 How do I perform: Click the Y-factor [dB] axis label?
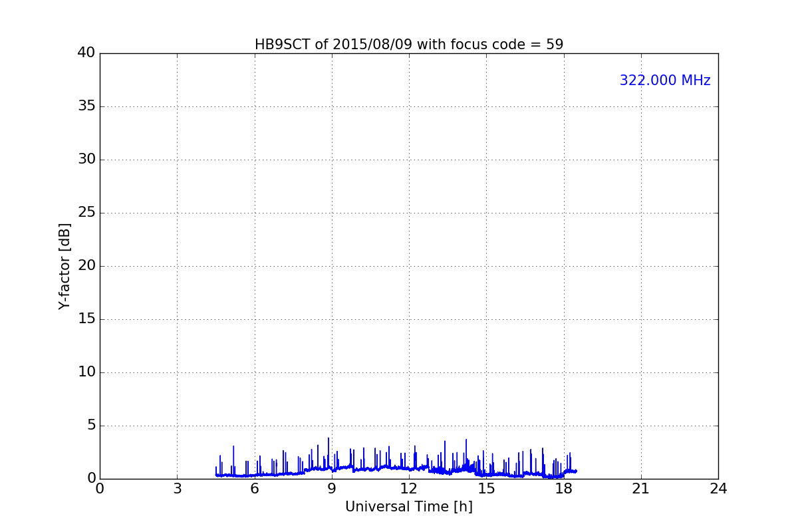(x=65, y=266)
